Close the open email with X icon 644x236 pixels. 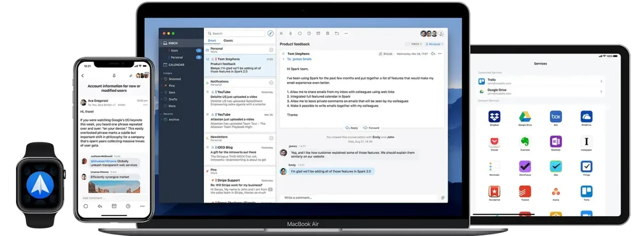coord(281,33)
